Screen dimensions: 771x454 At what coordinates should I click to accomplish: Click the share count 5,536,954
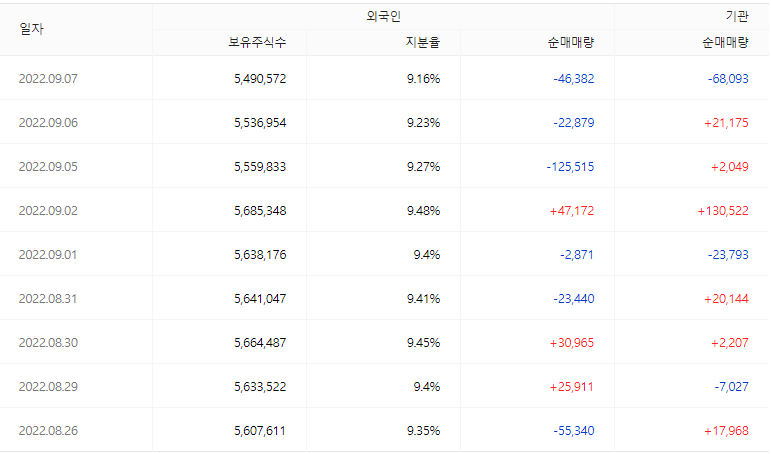(260, 123)
